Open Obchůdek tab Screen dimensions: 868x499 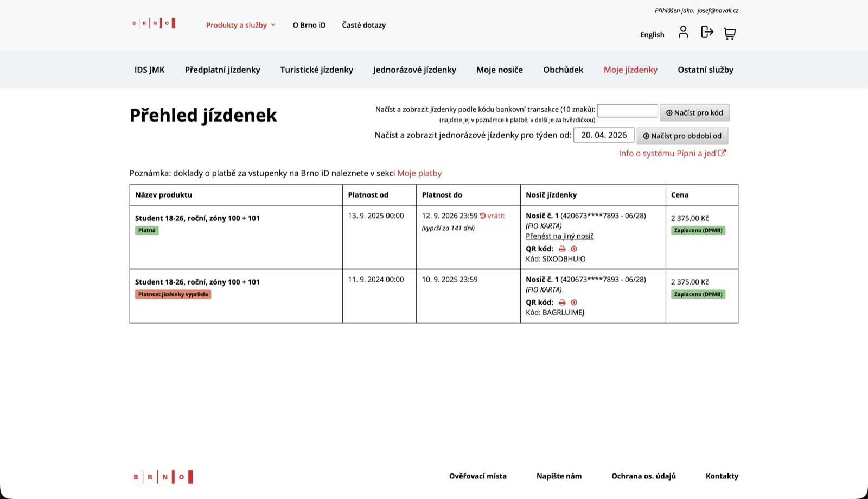coord(563,70)
